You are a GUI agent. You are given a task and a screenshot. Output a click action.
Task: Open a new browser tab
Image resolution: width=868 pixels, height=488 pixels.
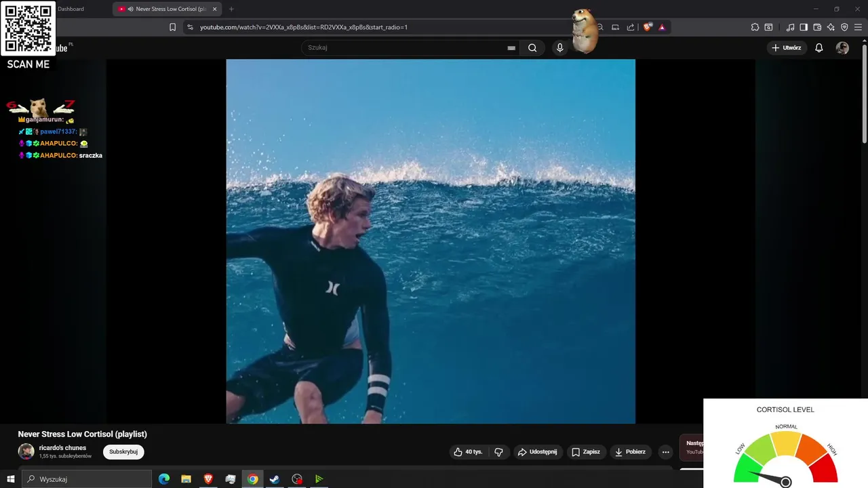click(x=231, y=9)
